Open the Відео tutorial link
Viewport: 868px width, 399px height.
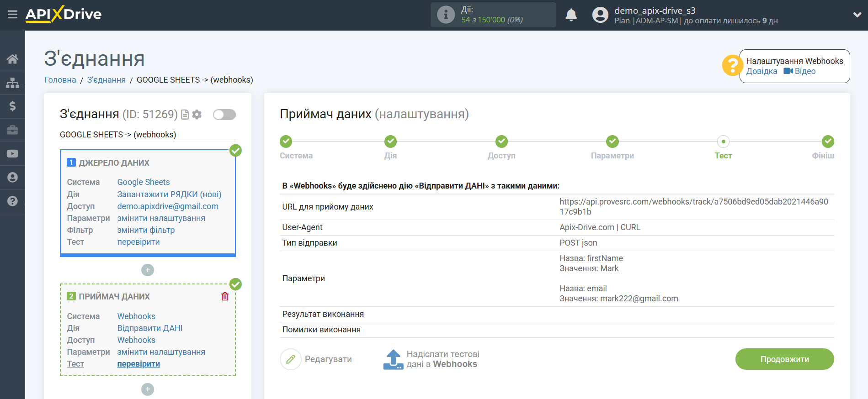pos(800,71)
